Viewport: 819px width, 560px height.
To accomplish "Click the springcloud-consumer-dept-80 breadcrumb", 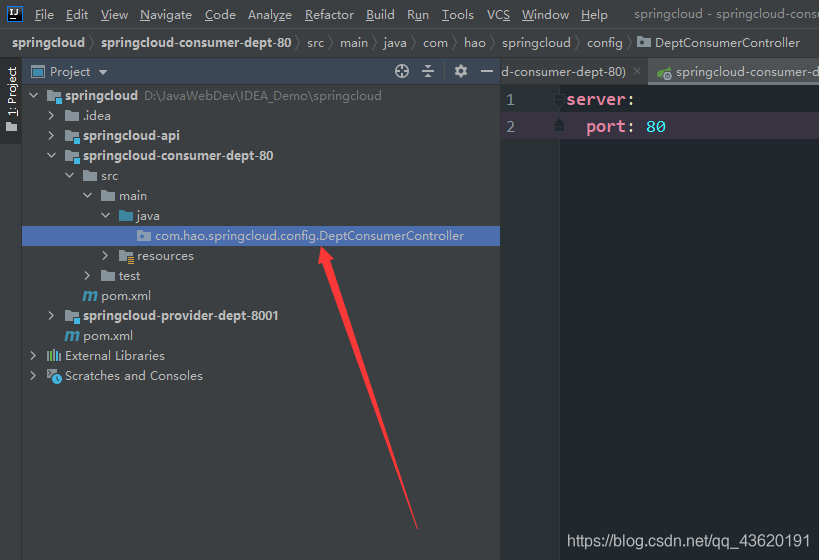I will pos(196,43).
